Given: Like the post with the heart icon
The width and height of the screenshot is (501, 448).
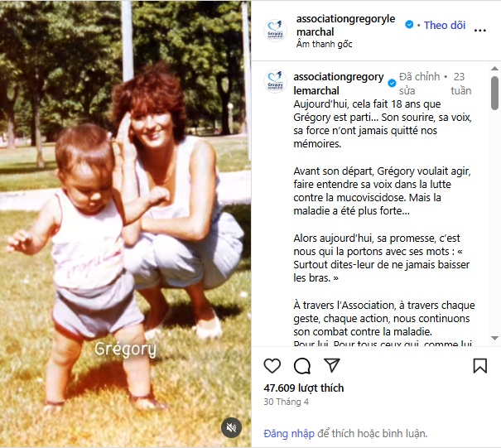Looking at the screenshot, I should pyautogui.click(x=272, y=365).
